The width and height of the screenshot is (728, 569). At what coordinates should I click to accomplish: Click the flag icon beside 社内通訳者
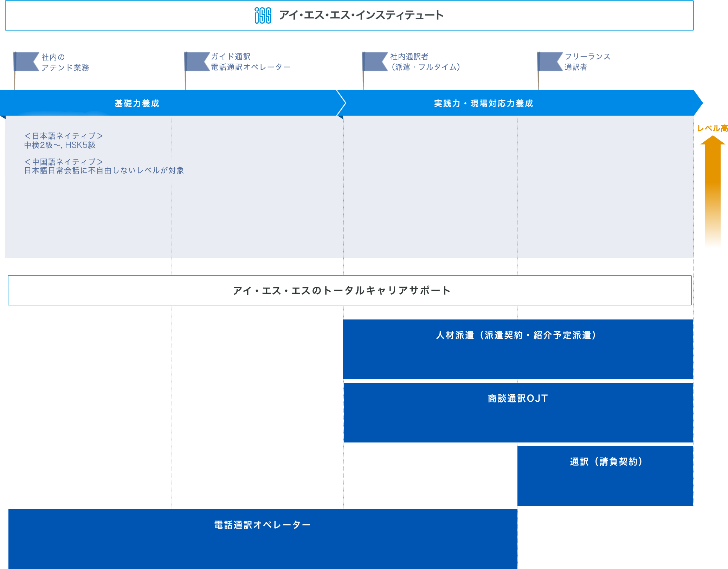pyautogui.click(x=375, y=70)
